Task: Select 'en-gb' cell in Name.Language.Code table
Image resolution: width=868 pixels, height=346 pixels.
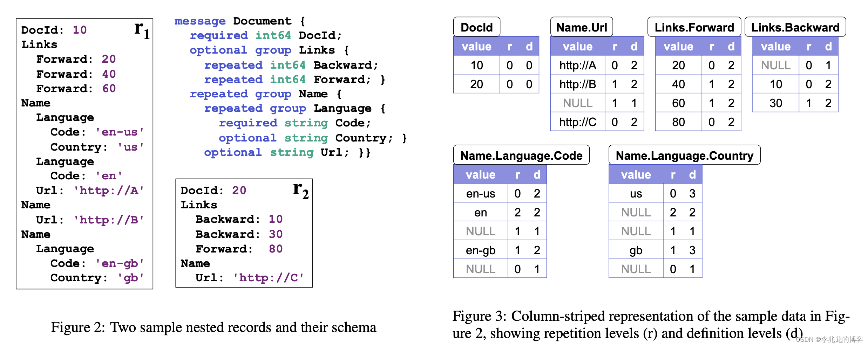Action: click(481, 250)
